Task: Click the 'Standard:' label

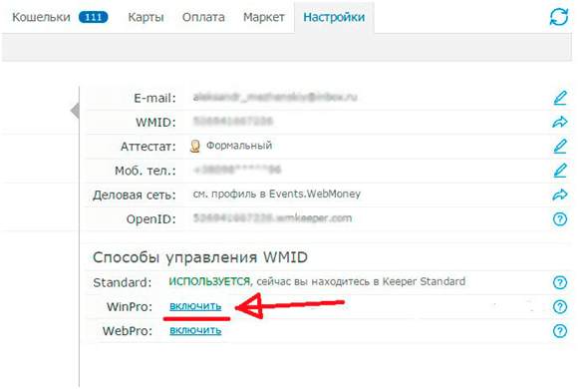Action: coord(123,282)
